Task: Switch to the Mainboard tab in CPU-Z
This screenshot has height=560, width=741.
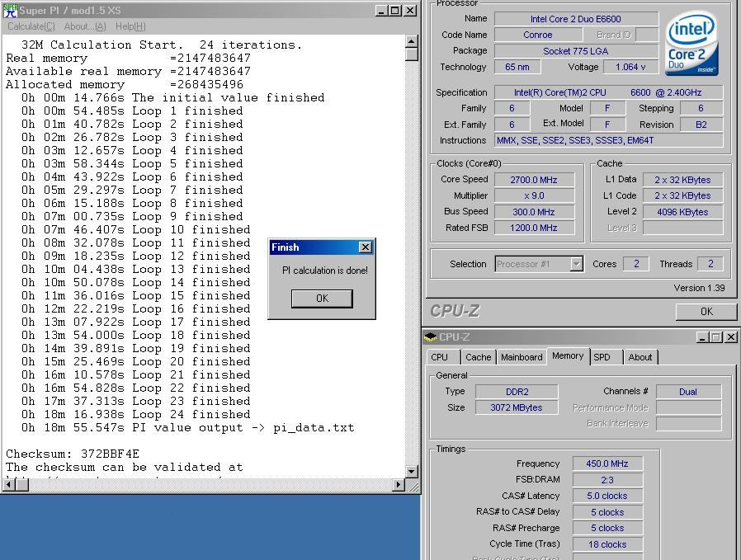Action: (522, 357)
